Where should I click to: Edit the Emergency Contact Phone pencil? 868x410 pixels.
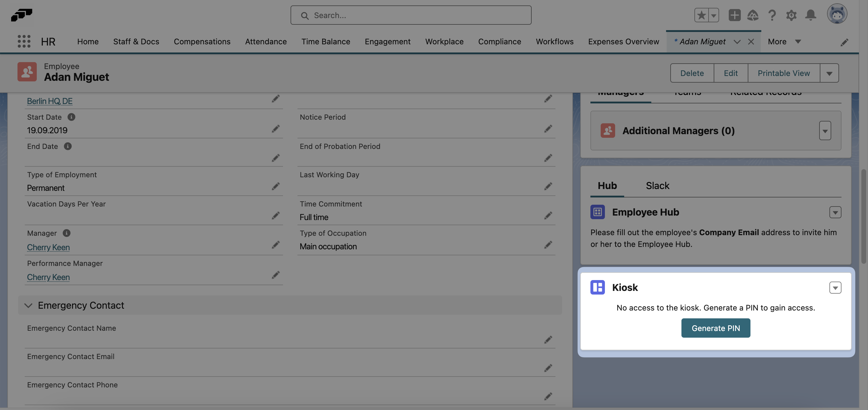[x=548, y=396]
